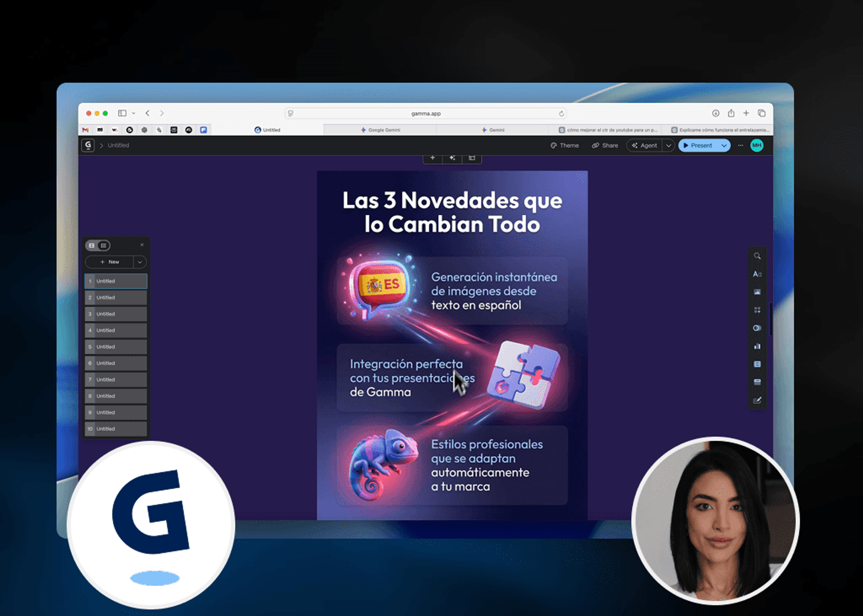Open the video and embed filmstrip icon
Screen dimensions: 863x616
(757, 364)
